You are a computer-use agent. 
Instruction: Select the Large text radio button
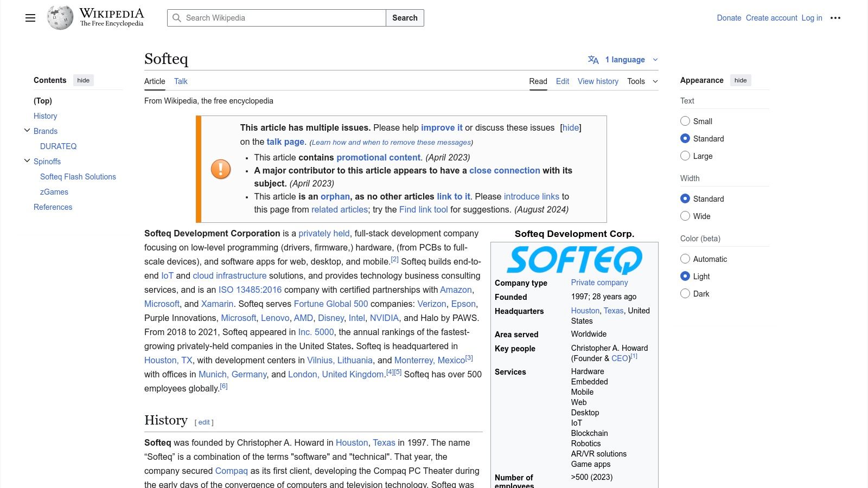pyautogui.click(x=685, y=156)
